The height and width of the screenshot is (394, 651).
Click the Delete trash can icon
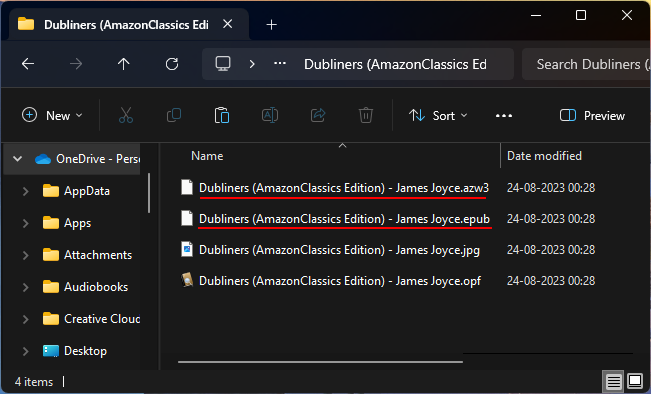(366, 115)
